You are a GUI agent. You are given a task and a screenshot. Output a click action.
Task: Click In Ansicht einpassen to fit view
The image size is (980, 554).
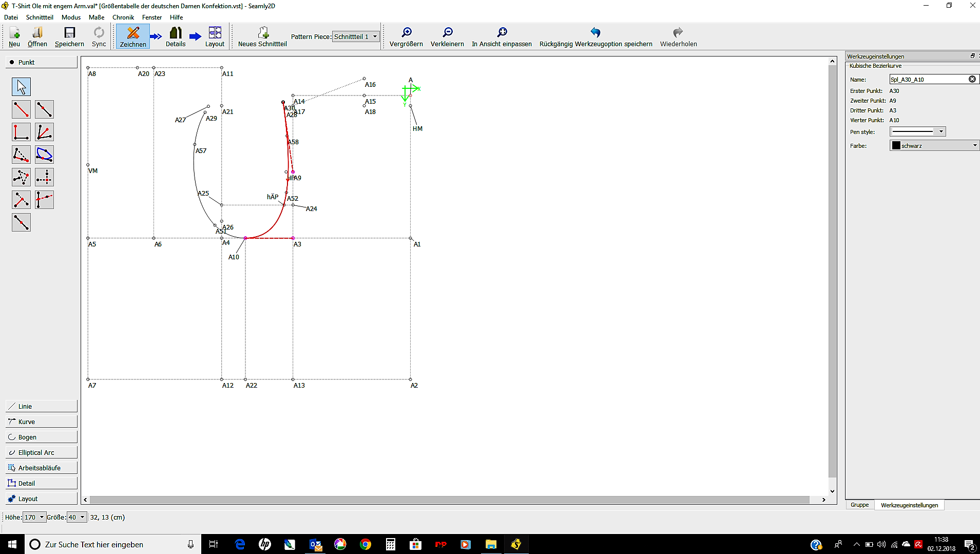(502, 37)
